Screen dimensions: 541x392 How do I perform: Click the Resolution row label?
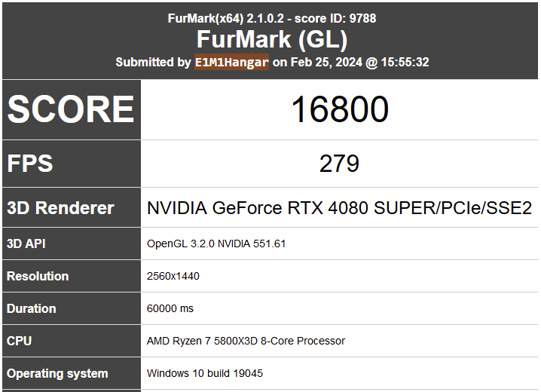[x=72, y=276]
